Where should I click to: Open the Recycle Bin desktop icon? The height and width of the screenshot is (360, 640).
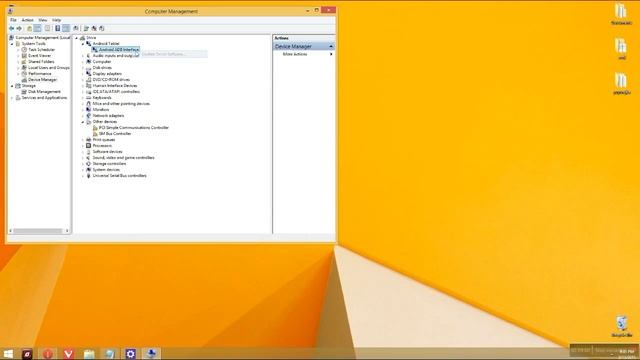622,326
